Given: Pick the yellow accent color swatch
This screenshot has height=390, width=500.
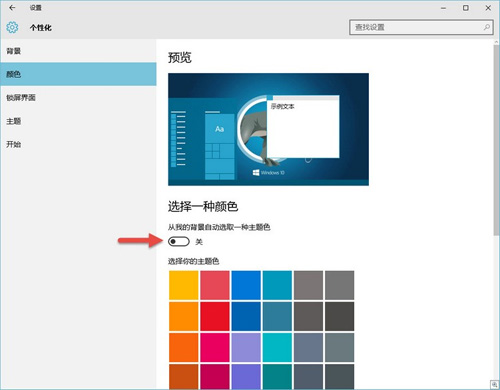Looking at the screenshot, I should (184, 285).
